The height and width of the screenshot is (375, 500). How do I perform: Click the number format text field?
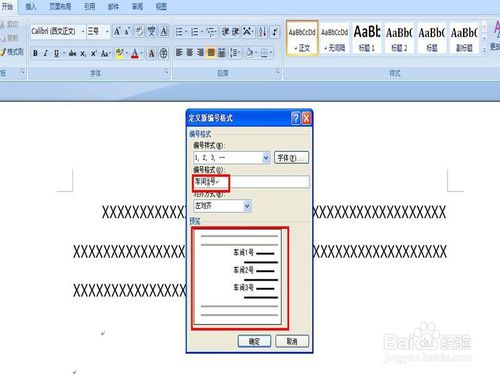coord(251,182)
